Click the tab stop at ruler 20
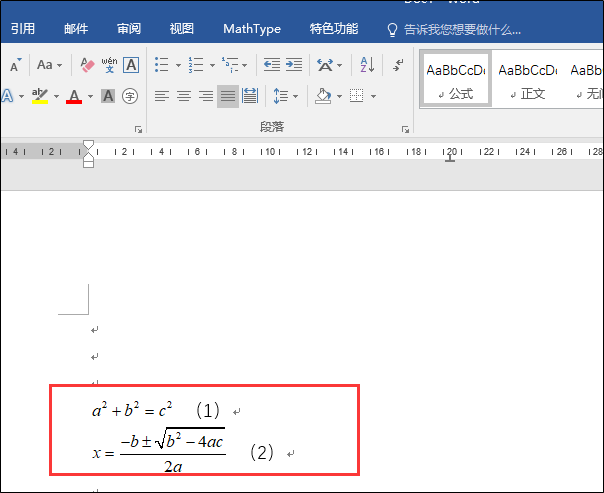Screen dimensions: 604x493 (450, 158)
